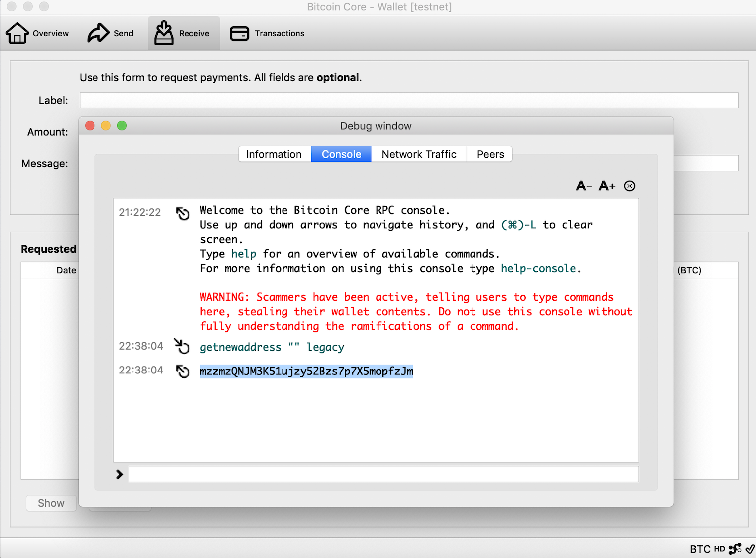Click the Show button under requested payments
Screen dimensions: 756x558
pos(51,503)
